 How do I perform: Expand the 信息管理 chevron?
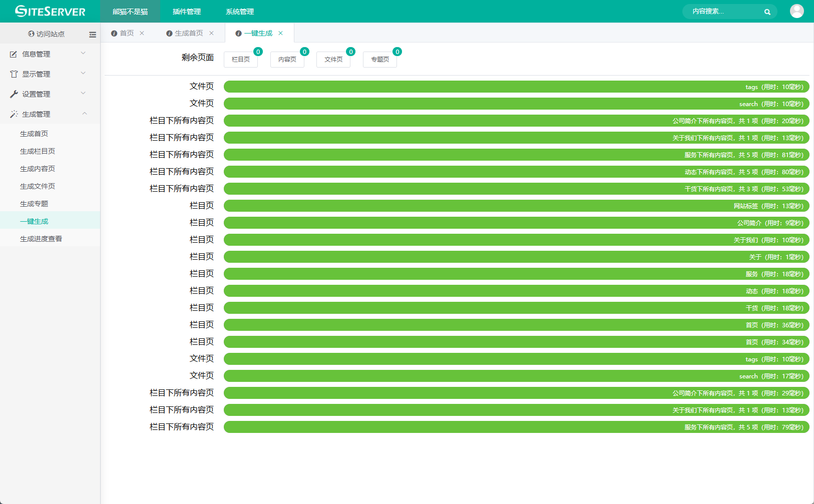[x=83, y=53]
